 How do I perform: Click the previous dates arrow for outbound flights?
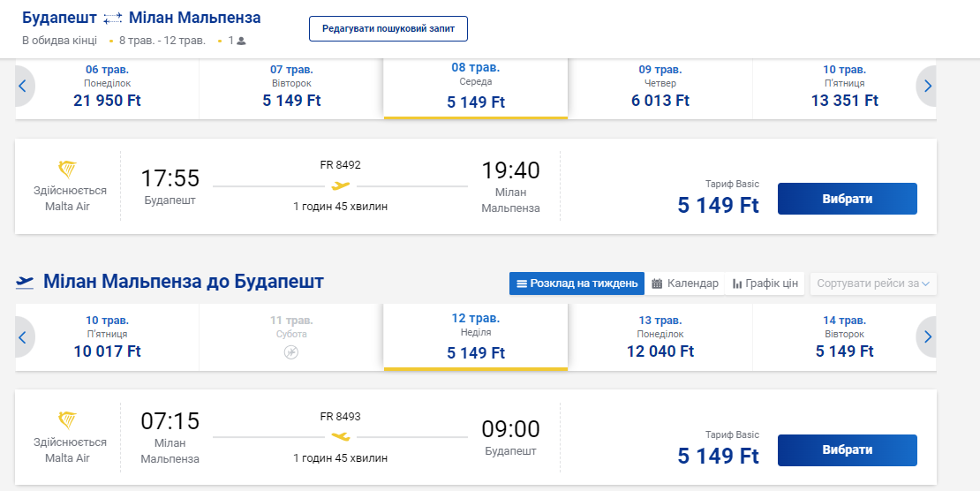click(x=24, y=86)
